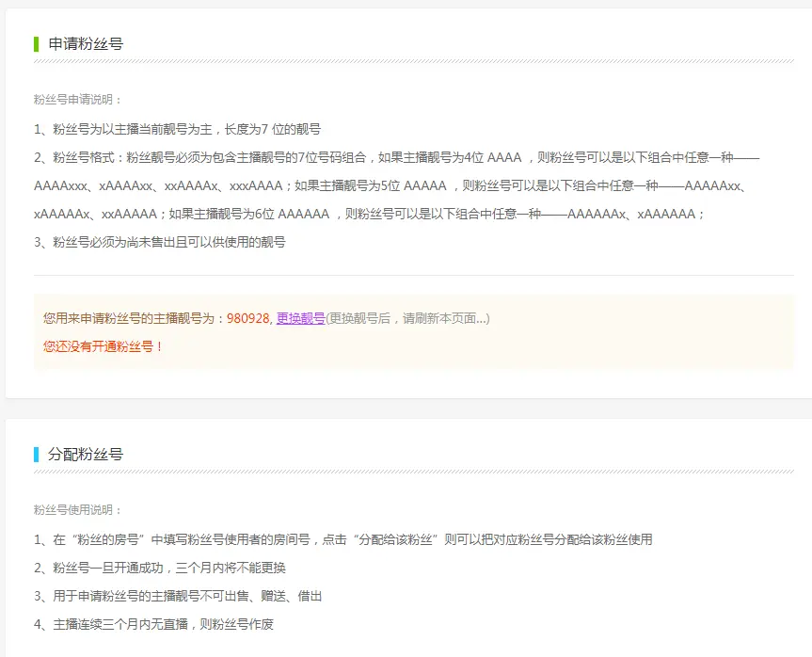The height and width of the screenshot is (657, 812).
Task: Click rule 3、粉丝号必须为尚未售出
Action: [160, 242]
